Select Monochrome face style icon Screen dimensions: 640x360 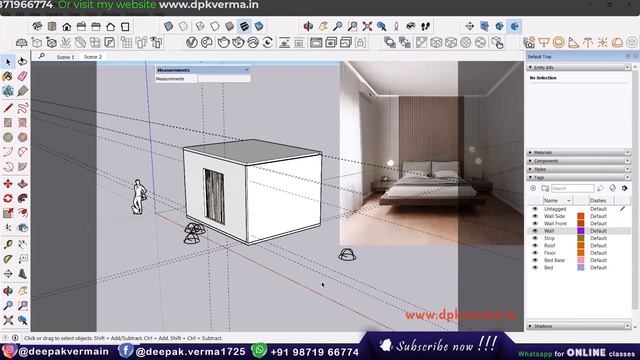tap(259, 27)
